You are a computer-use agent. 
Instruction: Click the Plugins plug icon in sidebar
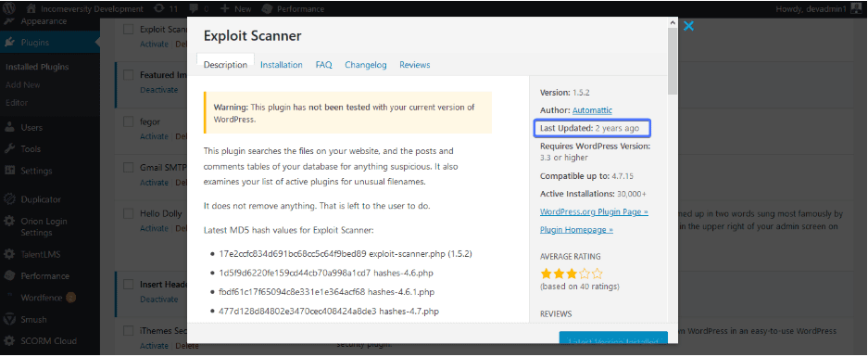point(9,42)
